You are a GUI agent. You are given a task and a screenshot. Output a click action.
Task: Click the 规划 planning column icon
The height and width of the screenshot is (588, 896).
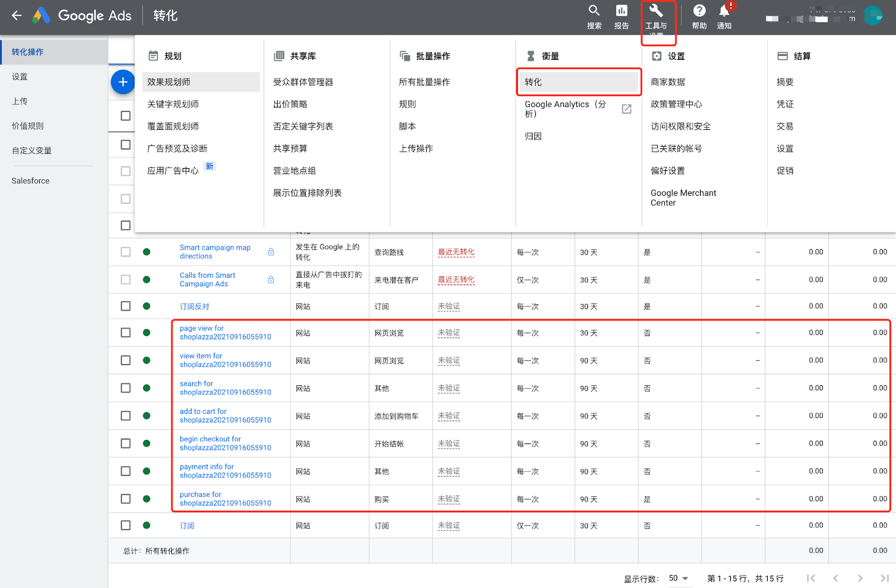tap(153, 56)
